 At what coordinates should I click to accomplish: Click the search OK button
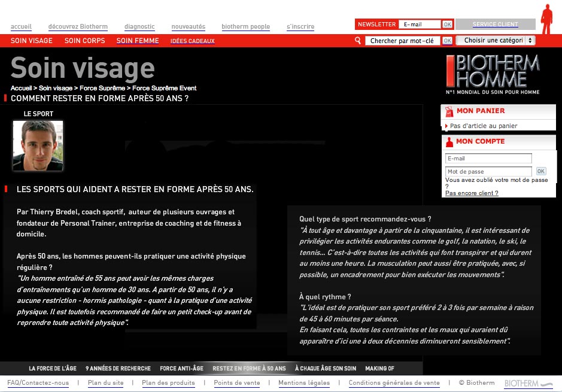coord(447,41)
